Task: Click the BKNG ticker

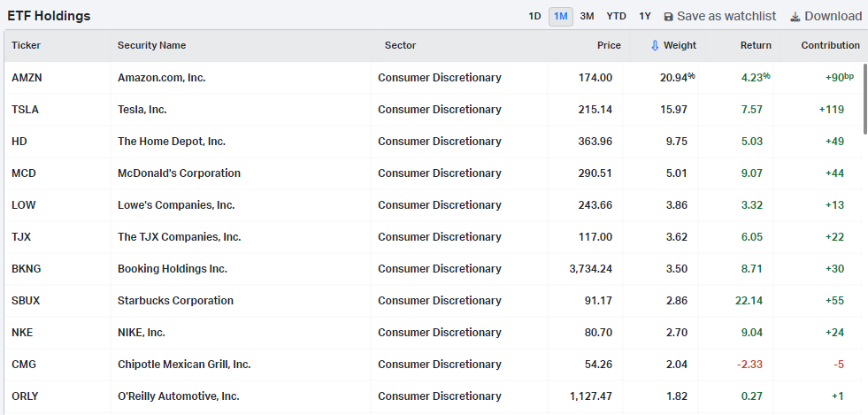Action: (26, 269)
